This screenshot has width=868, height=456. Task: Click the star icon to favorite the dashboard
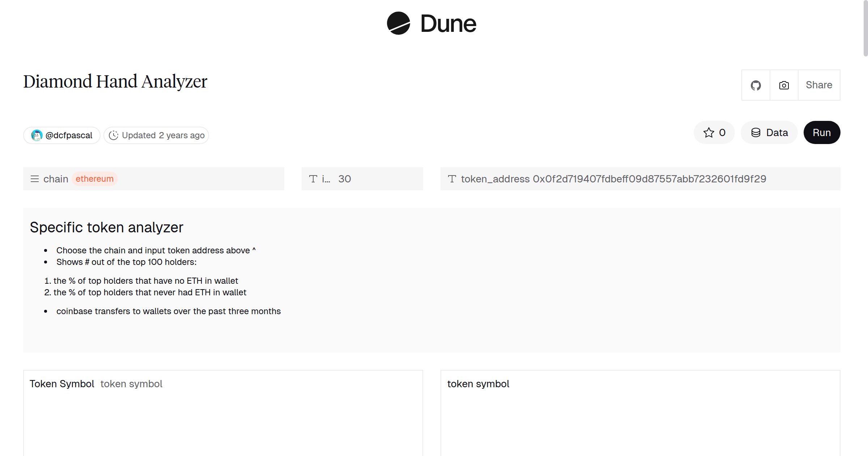tap(709, 132)
